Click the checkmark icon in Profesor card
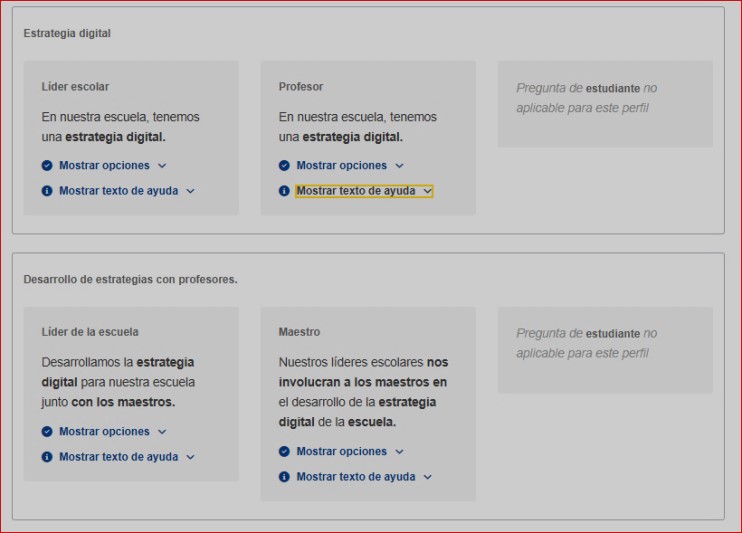Image resolution: width=742 pixels, height=533 pixels. [284, 166]
